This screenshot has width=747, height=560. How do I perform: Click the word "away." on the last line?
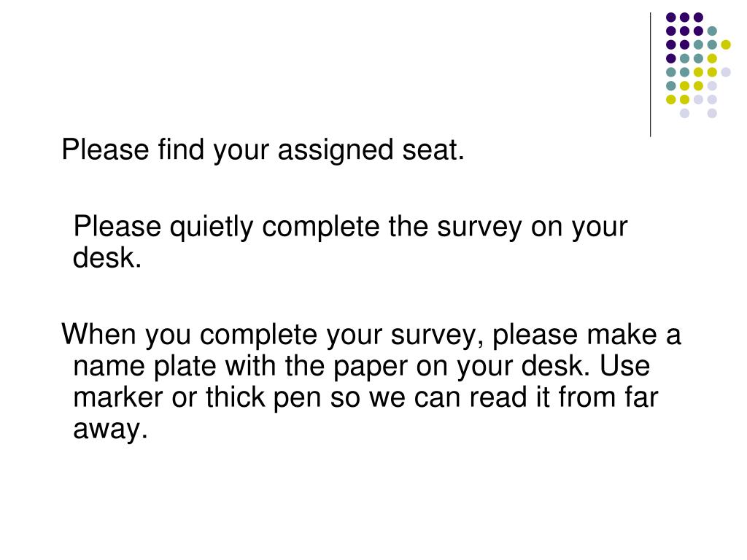[x=111, y=429]
